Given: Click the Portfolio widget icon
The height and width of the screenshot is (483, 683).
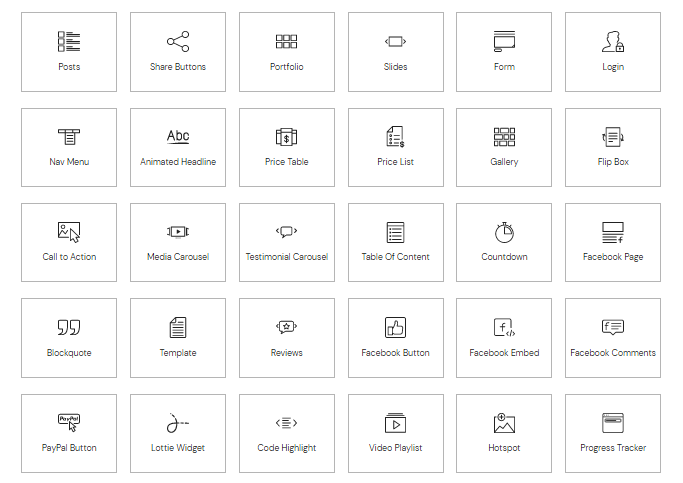Looking at the screenshot, I should click(287, 41).
